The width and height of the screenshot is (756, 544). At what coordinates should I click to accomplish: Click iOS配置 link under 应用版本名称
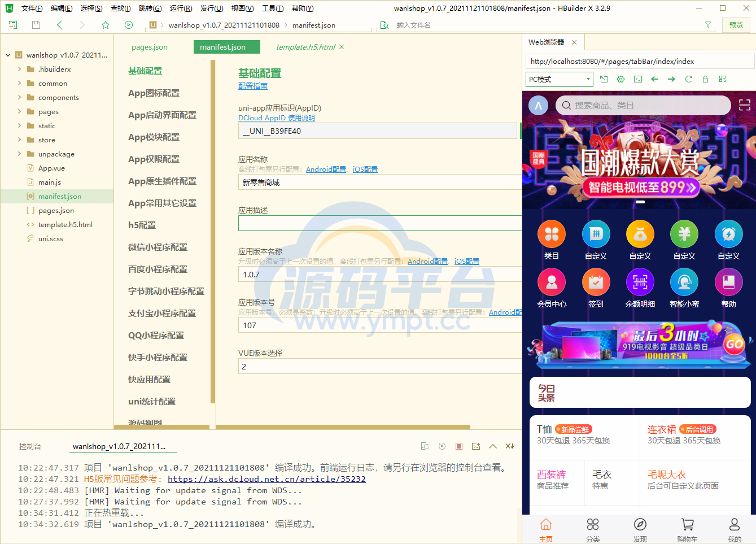coord(467,262)
